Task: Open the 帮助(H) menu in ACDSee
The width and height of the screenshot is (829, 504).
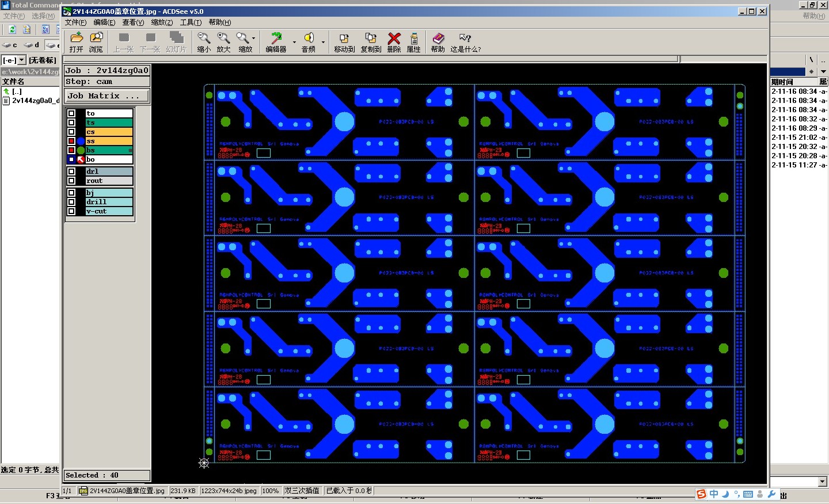Action: (220, 22)
